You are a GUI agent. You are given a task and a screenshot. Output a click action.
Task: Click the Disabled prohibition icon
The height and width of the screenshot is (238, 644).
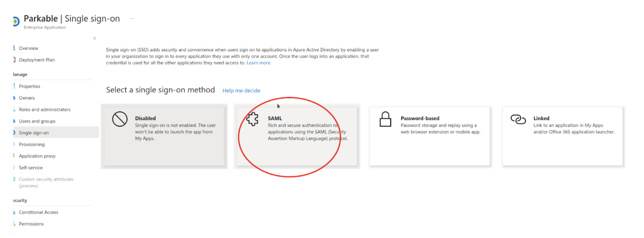tap(120, 119)
